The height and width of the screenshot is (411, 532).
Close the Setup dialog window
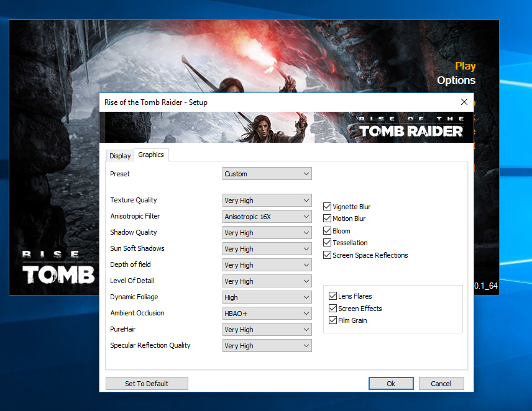pyautogui.click(x=464, y=102)
